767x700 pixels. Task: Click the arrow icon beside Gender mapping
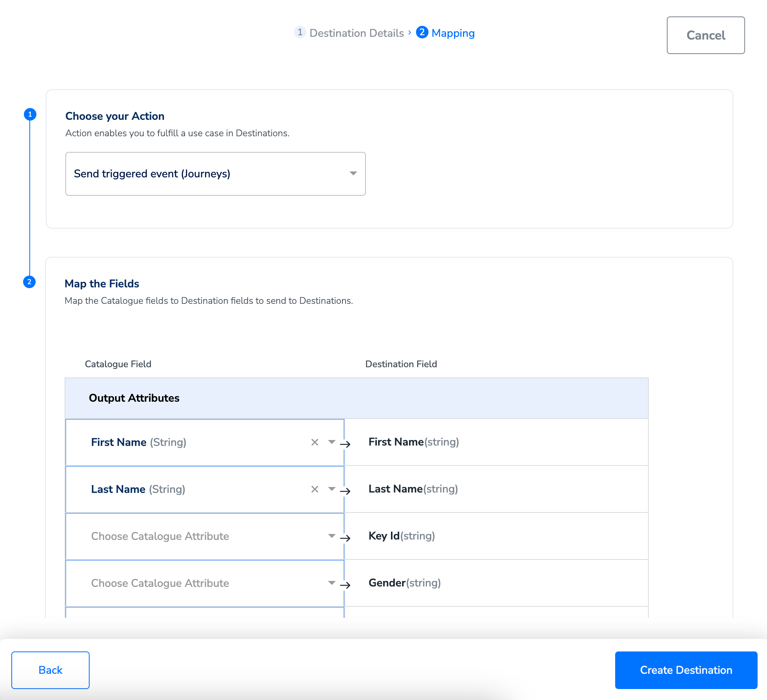pyautogui.click(x=345, y=585)
